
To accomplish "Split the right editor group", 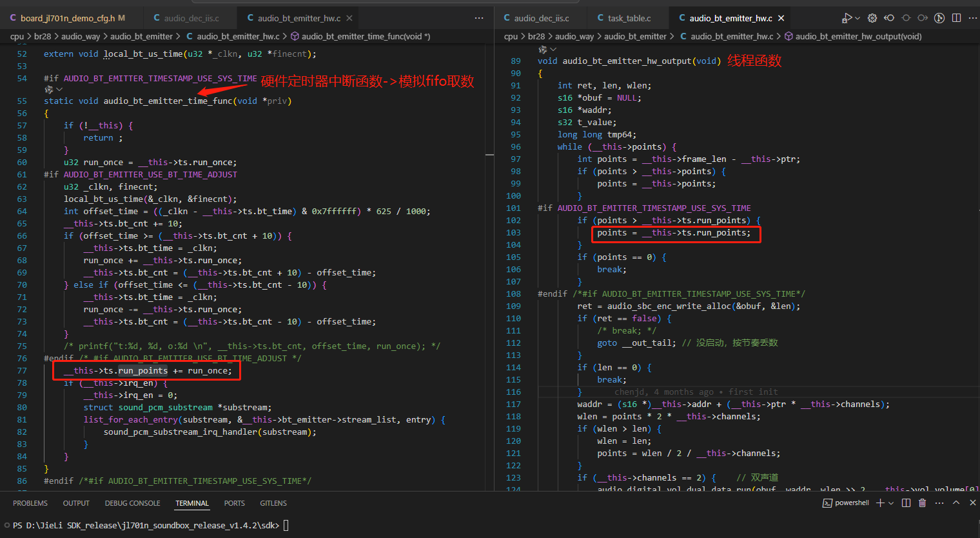I will pos(956,18).
